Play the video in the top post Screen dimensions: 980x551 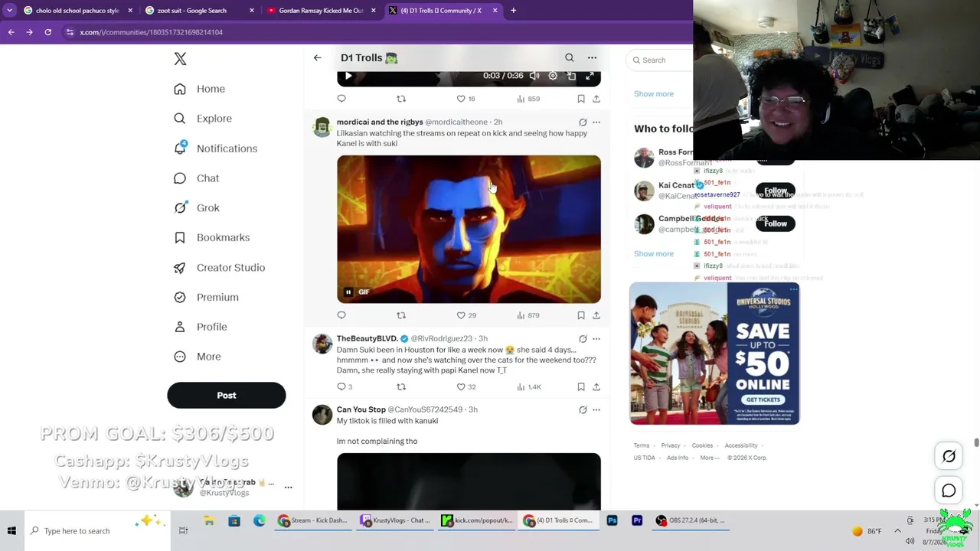tap(348, 76)
